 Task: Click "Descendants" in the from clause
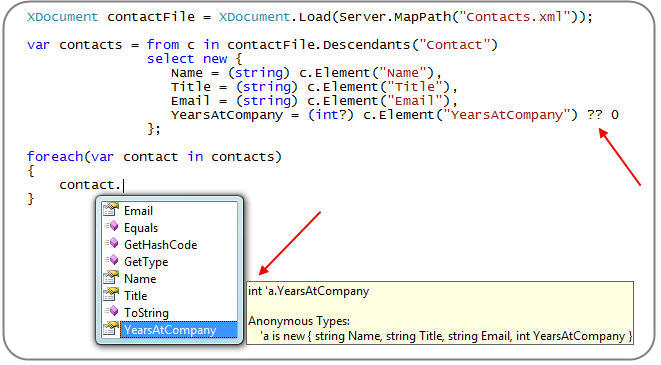pos(367,45)
